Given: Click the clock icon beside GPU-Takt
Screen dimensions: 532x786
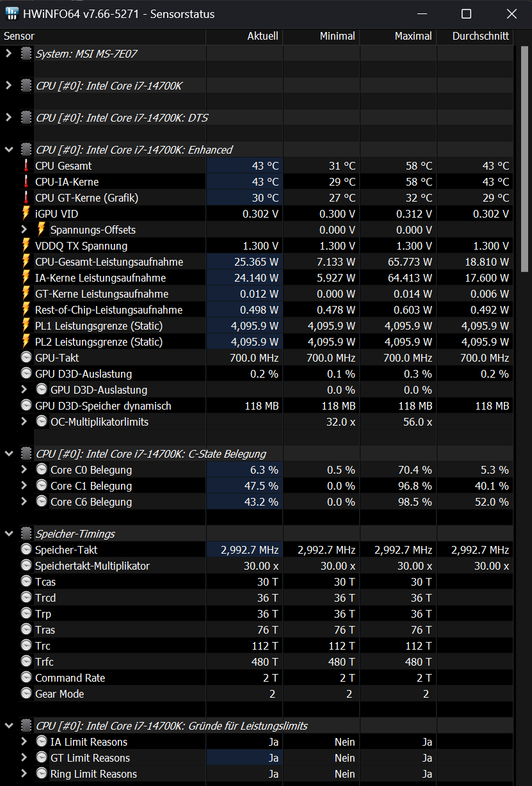Looking at the screenshot, I should click(26, 358).
